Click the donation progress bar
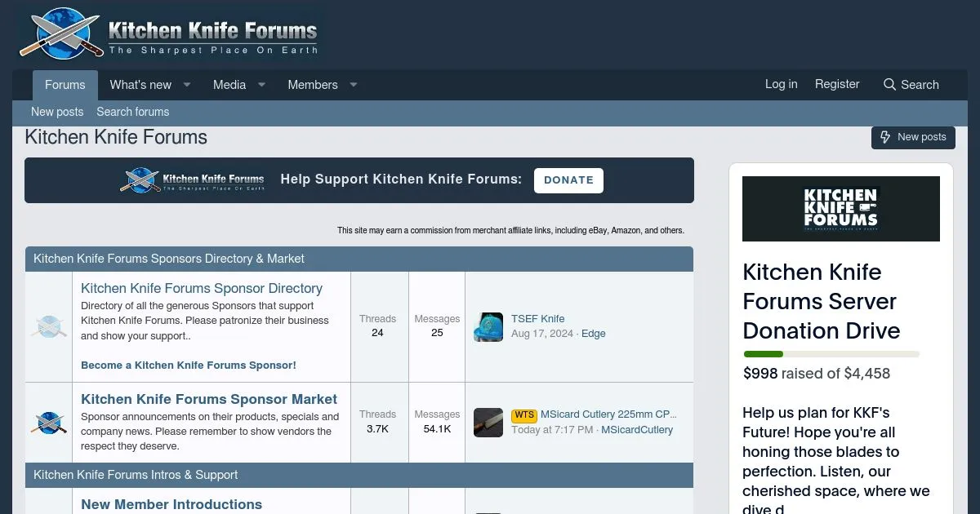This screenshot has height=514, width=980. pyautogui.click(x=831, y=354)
